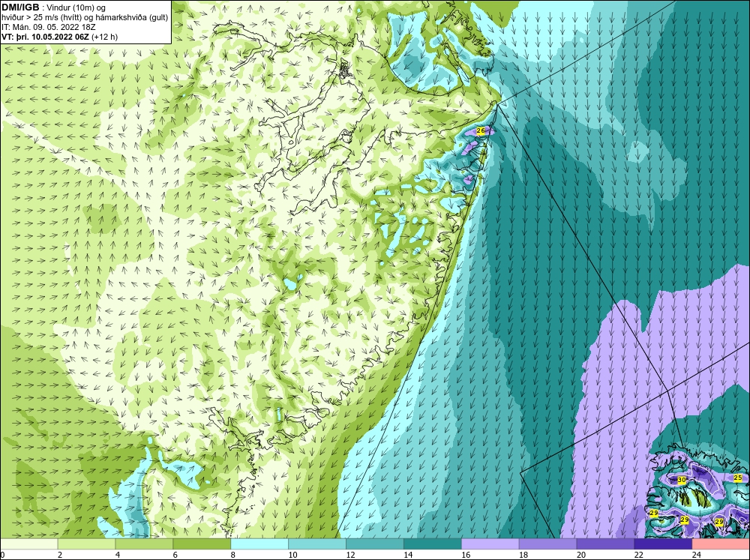Click the 'VT: þri. 10.05.2022 06Z' valid time
Screen dimensions: 750x560
tap(46, 37)
